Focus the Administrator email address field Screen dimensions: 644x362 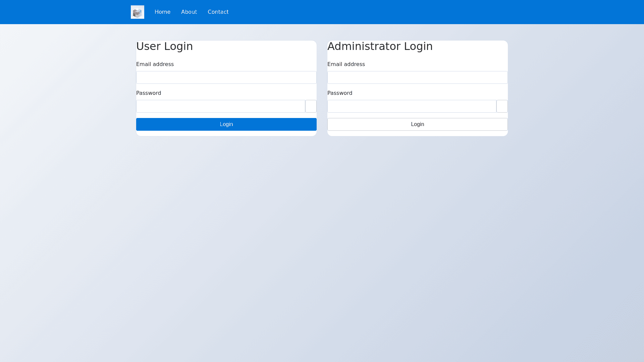(x=417, y=77)
